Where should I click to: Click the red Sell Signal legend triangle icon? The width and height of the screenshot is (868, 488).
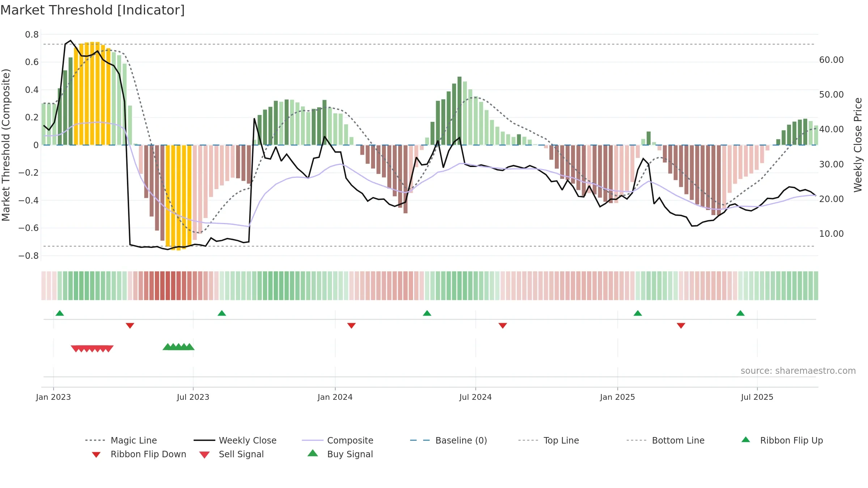pyautogui.click(x=204, y=455)
